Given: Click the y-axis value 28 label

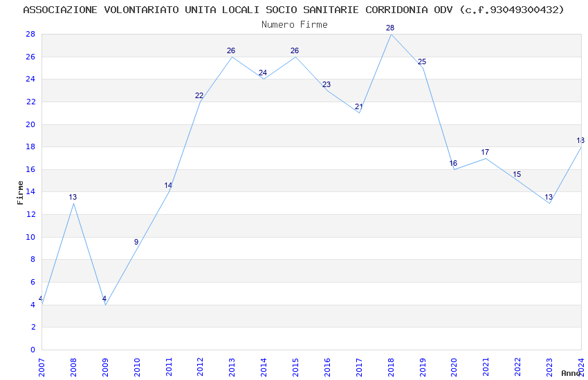Looking at the screenshot, I should [x=30, y=35].
